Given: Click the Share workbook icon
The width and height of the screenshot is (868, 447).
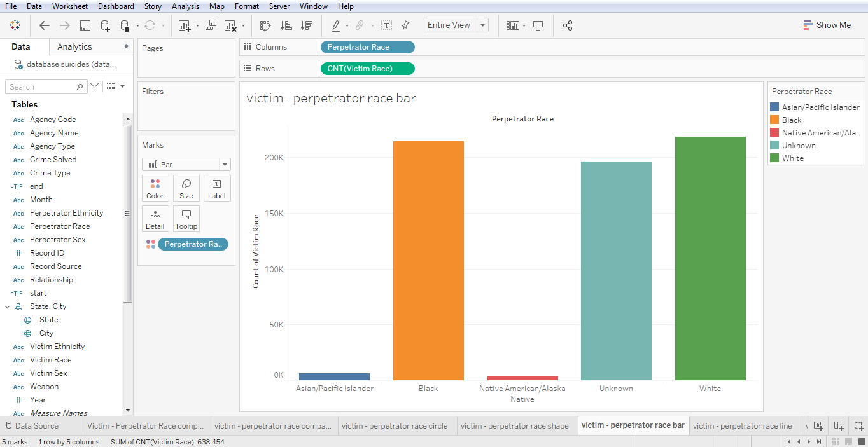Looking at the screenshot, I should (568, 25).
